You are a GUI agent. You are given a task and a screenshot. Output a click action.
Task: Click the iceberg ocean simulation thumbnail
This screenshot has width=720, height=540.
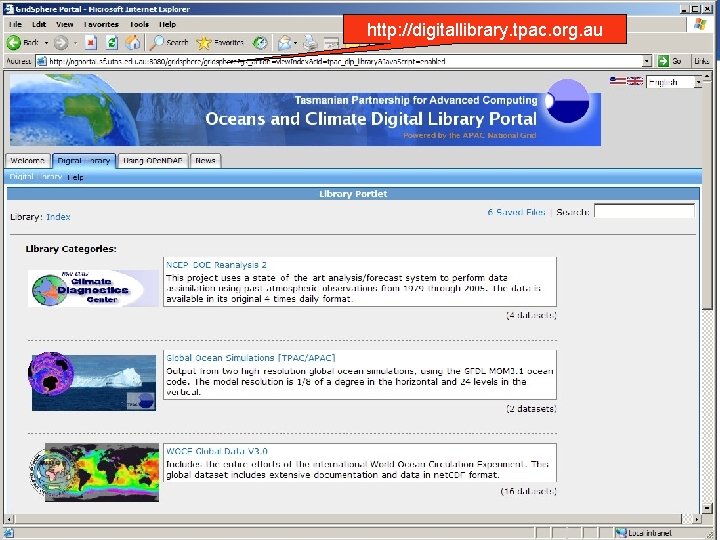tap(93, 382)
